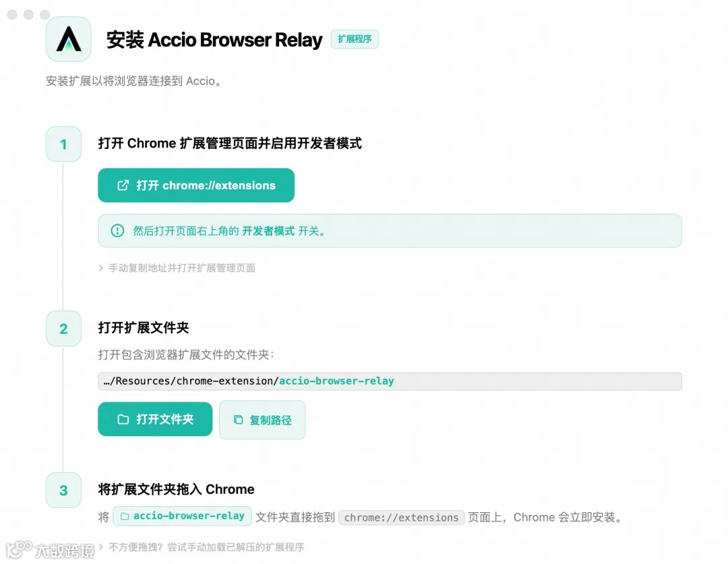Open chrome://extensions button

click(196, 185)
